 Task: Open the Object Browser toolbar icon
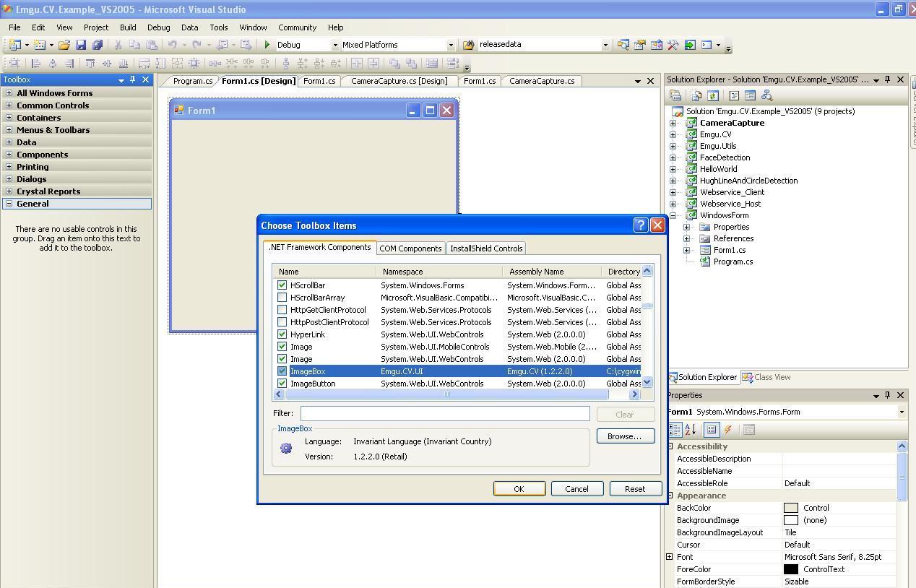pyautogui.click(x=657, y=45)
